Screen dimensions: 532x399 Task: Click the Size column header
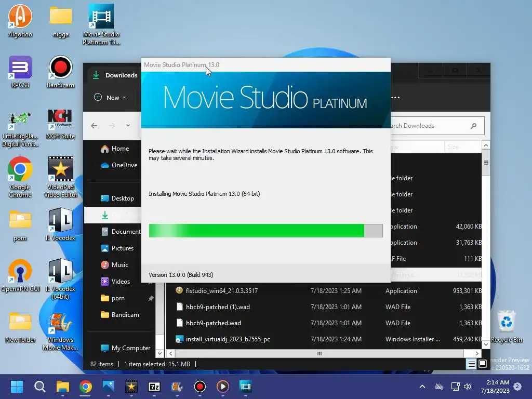coord(462,147)
